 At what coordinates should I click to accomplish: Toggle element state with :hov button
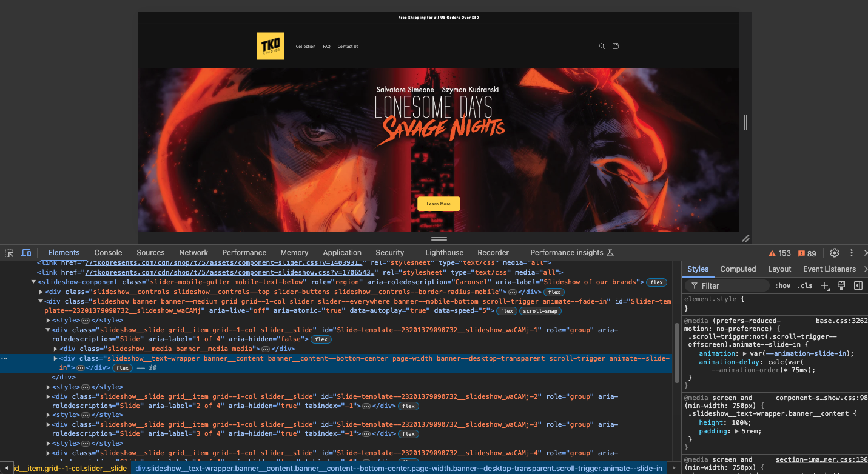tap(782, 285)
